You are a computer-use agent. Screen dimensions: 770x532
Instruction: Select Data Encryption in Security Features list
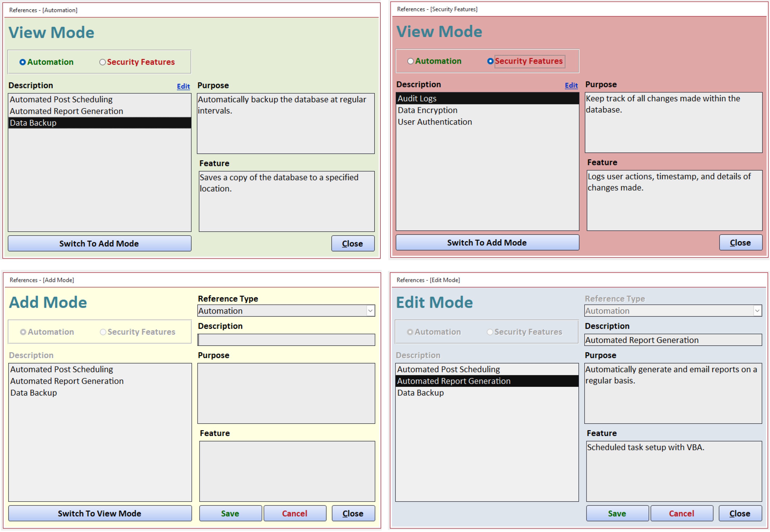[x=427, y=110]
